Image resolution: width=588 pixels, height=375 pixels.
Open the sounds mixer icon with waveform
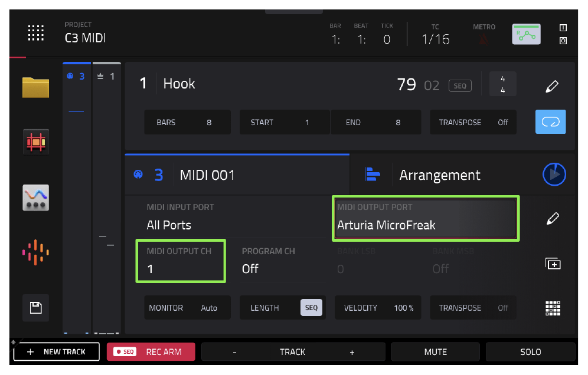tap(35, 198)
